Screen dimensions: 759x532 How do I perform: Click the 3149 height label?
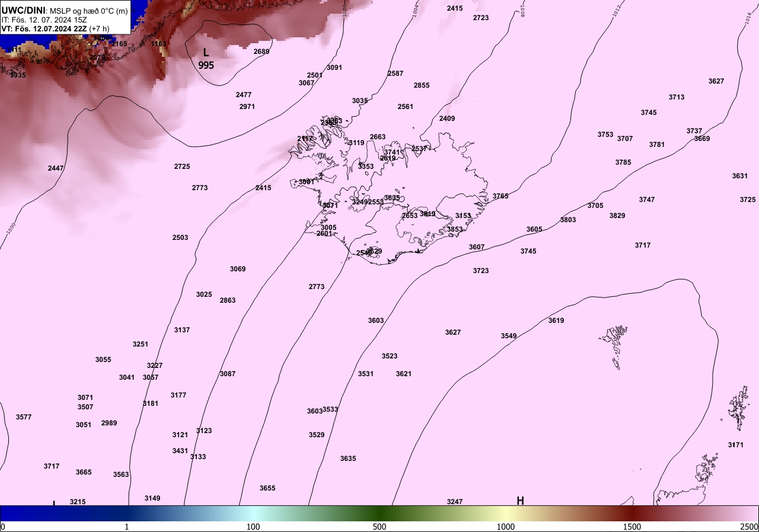[x=152, y=498]
